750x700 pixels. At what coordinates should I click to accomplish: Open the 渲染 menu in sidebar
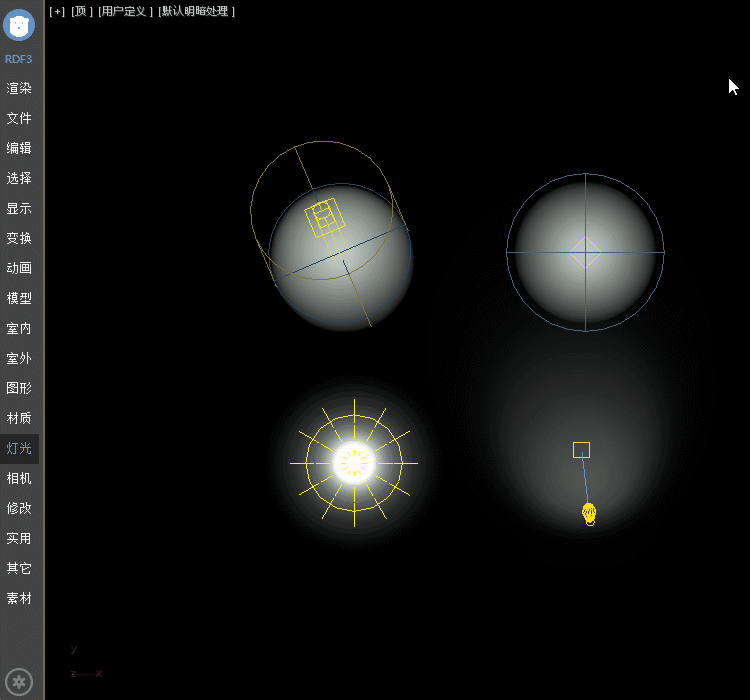[19, 88]
